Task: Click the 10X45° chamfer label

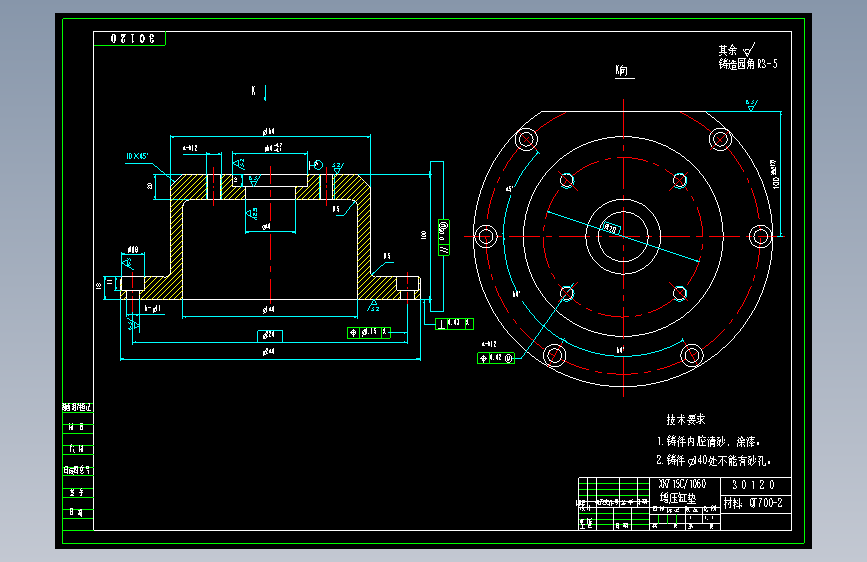Action: [137, 157]
